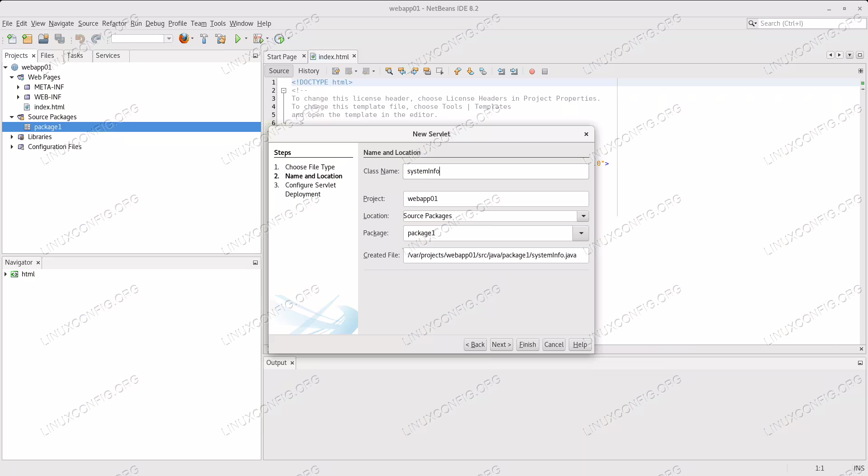Click the Created File path field
This screenshot has width=868, height=476.
(x=495, y=255)
